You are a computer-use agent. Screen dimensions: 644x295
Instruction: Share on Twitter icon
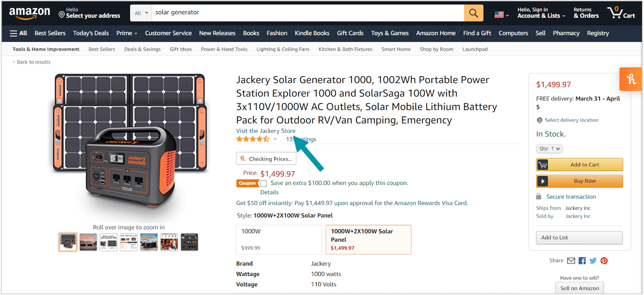593,261
